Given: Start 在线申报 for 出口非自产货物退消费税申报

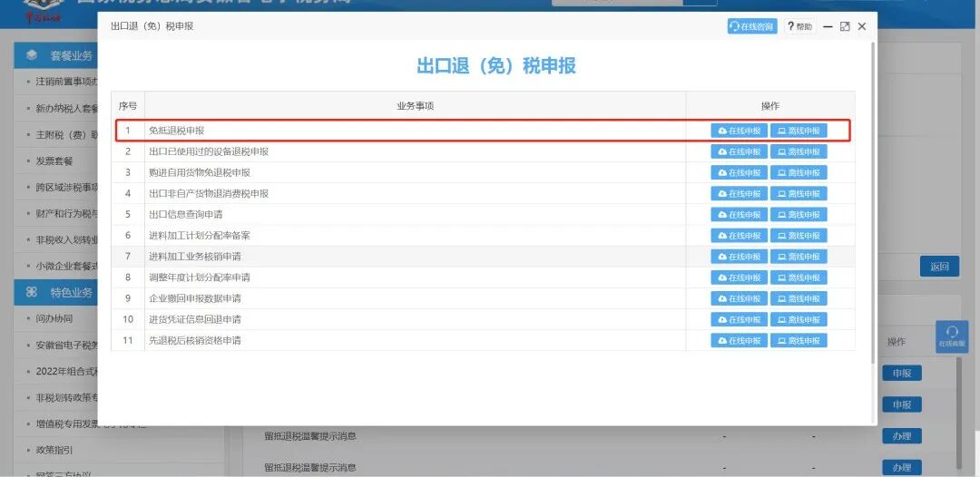Looking at the screenshot, I should 739,193.
